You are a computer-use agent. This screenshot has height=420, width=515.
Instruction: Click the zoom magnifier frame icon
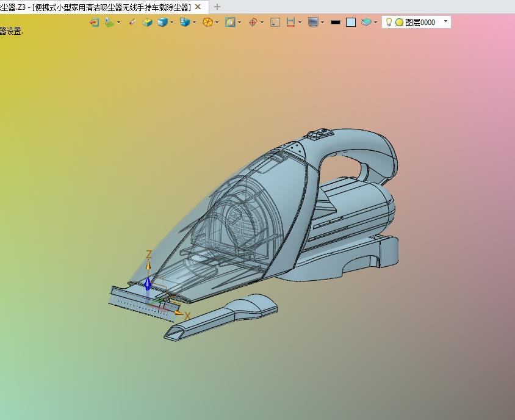tap(230, 23)
